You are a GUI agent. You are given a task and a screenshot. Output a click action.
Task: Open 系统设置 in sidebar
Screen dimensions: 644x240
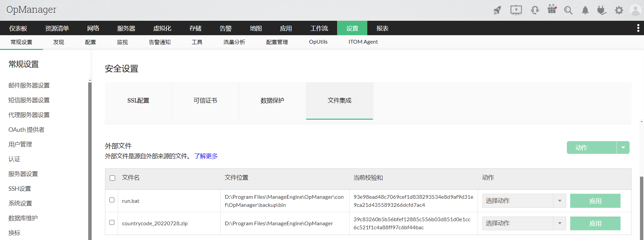[20, 203]
